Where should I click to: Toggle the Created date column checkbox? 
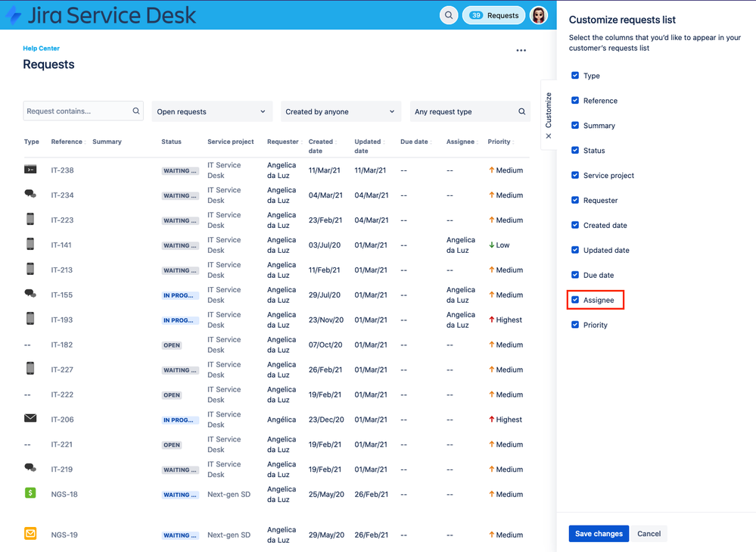(575, 225)
